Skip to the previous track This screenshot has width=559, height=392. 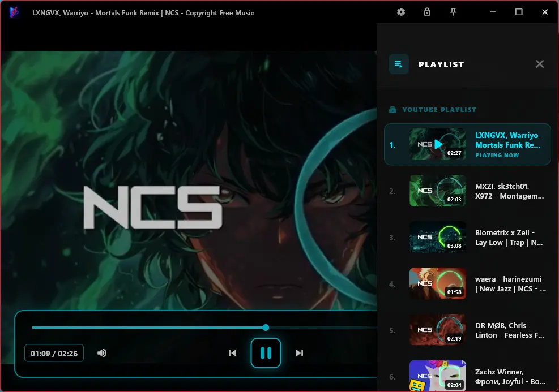(232, 353)
